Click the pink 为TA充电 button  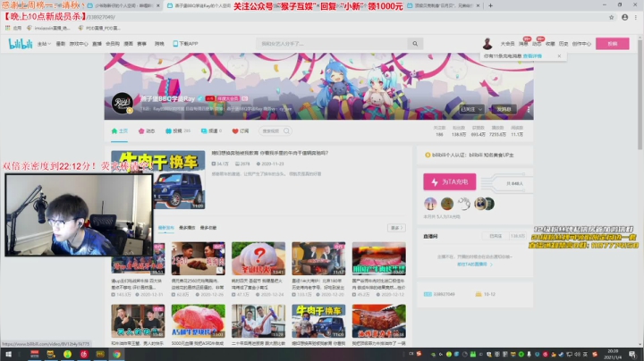450,181
